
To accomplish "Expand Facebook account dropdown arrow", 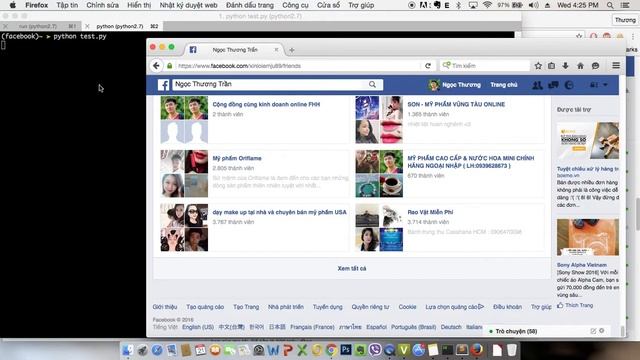I will [605, 85].
